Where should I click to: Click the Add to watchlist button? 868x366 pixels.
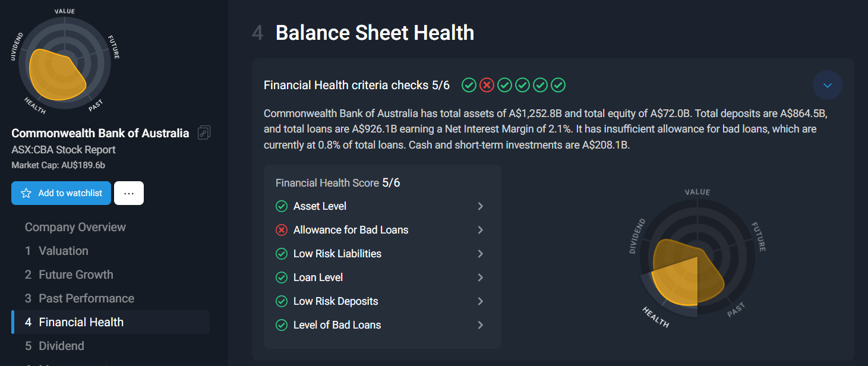pos(61,193)
